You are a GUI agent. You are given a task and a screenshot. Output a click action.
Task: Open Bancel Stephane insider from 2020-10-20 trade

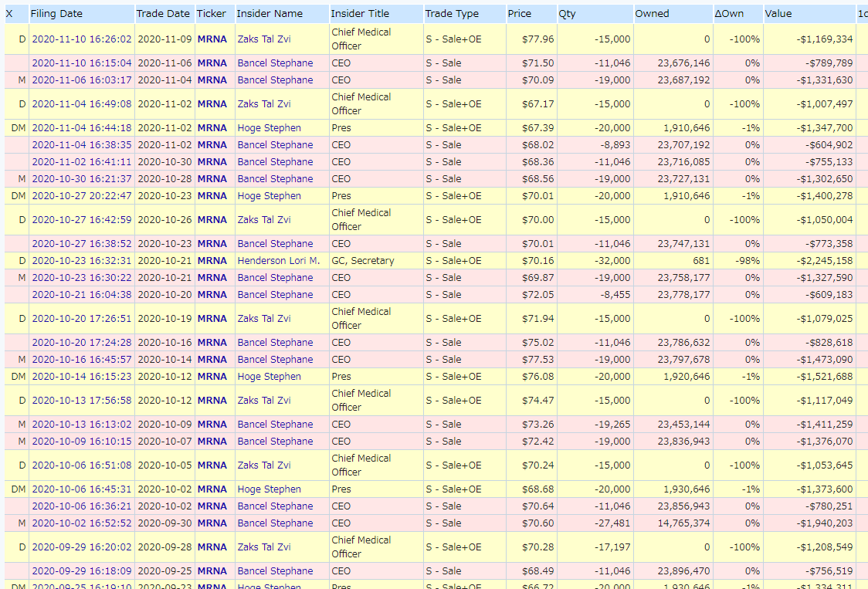pos(275,295)
